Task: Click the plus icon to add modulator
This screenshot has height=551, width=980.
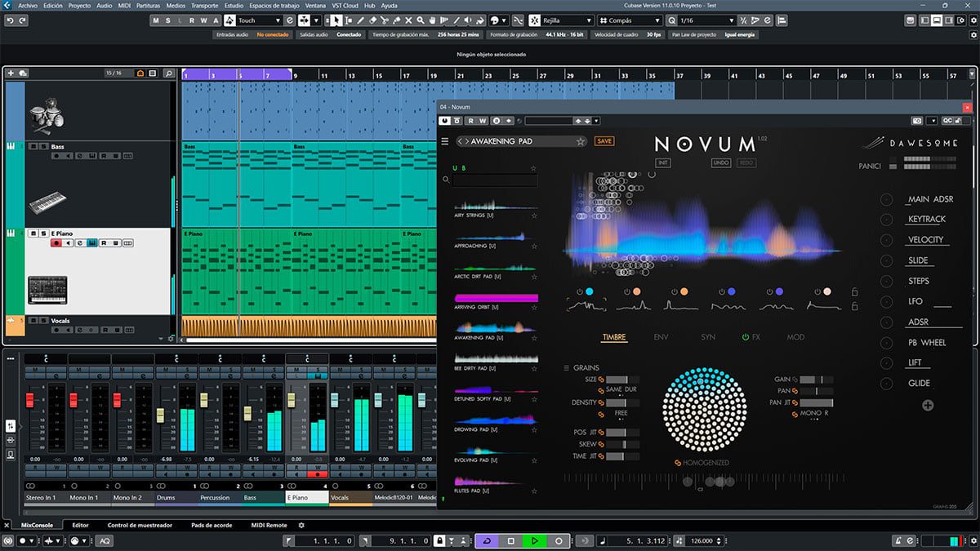Action: 928,405
